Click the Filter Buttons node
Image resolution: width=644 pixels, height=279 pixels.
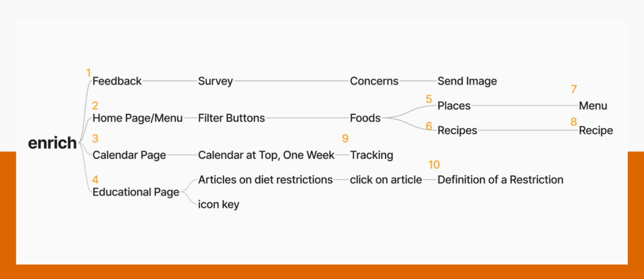[x=231, y=118]
